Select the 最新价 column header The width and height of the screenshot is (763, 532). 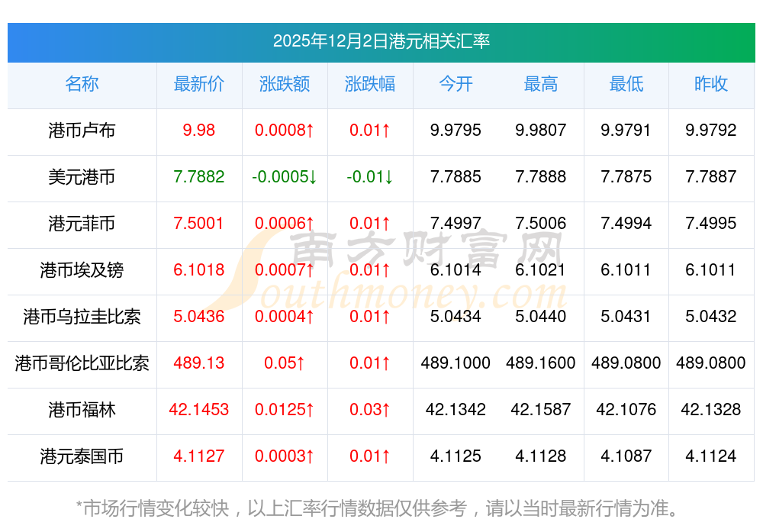[x=198, y=84]
